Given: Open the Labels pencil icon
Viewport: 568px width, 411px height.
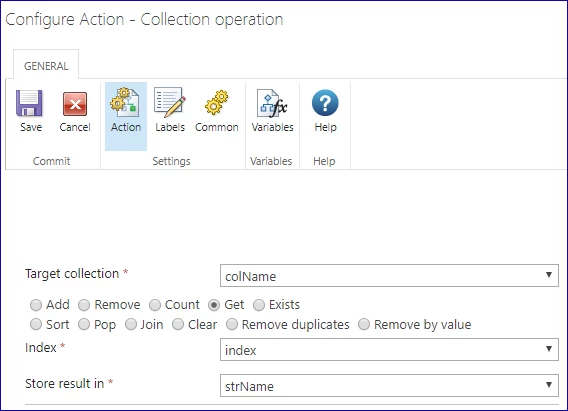Looking at the screenshot, I should tap(170, 102).
